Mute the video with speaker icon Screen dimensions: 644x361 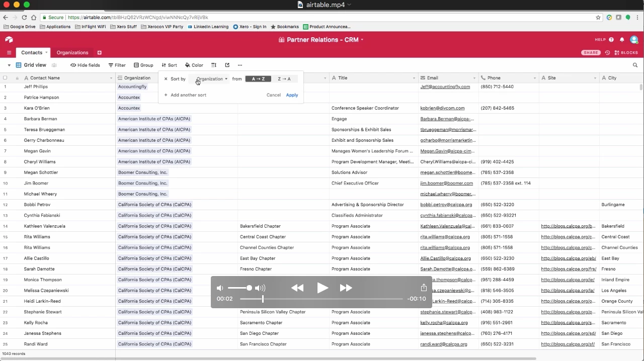tap(220, 288)
